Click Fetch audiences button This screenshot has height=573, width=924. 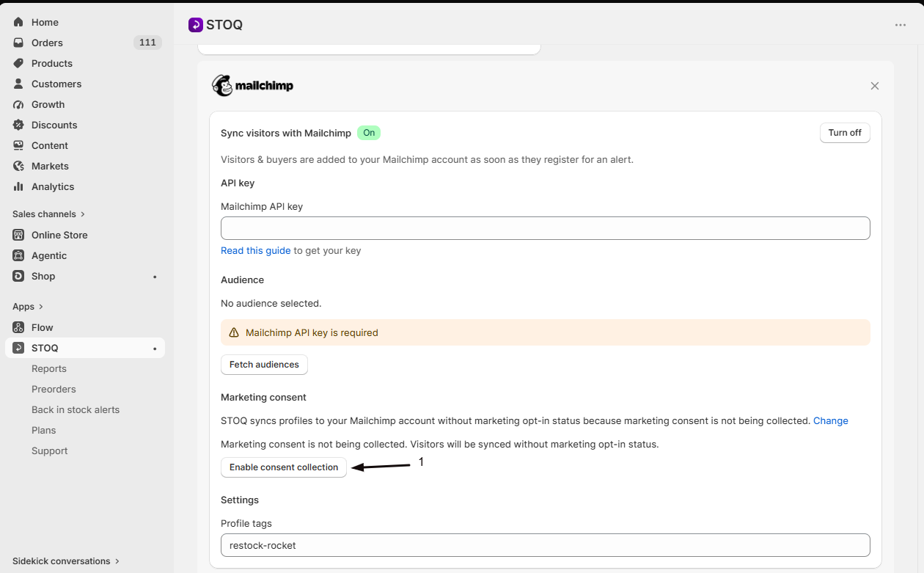pos(264,365)
